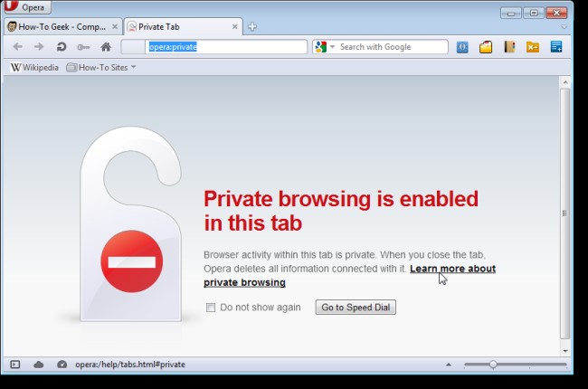The height and width of the screenshot is (389, 588).
Task: Open the closed tabs trash arrow
Action: pyautogui.click(x=564, y=27)
